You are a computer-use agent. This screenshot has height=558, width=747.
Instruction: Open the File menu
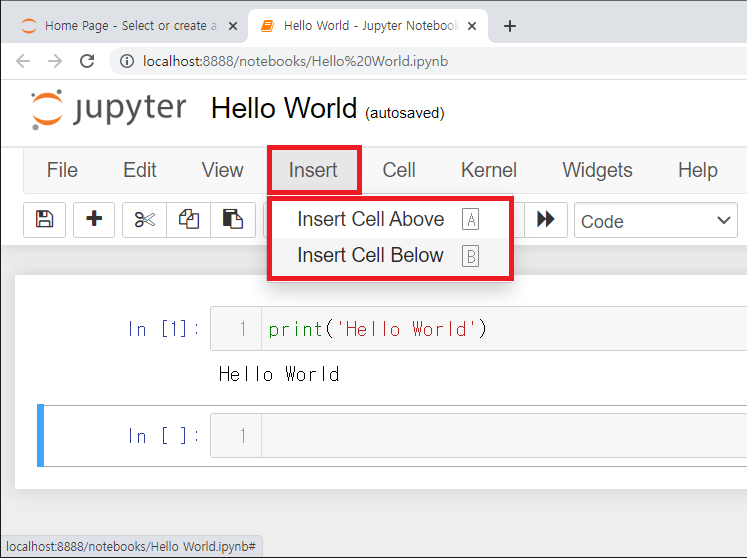click(62, 170)
